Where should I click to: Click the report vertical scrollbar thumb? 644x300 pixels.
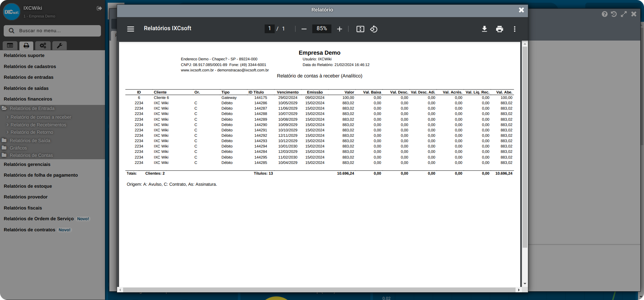(525, 147)
